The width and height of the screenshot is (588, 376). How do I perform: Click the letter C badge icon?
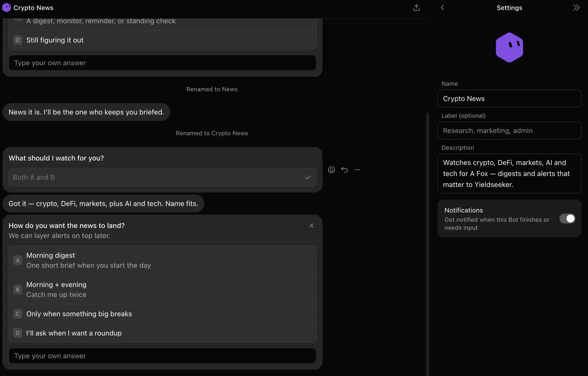click(x=17, y=314)
